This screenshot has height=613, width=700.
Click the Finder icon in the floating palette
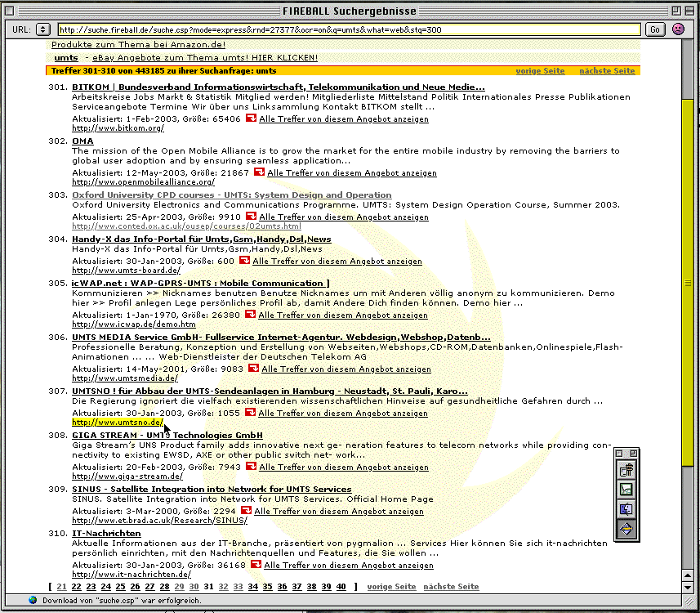(x=626, y=508)
